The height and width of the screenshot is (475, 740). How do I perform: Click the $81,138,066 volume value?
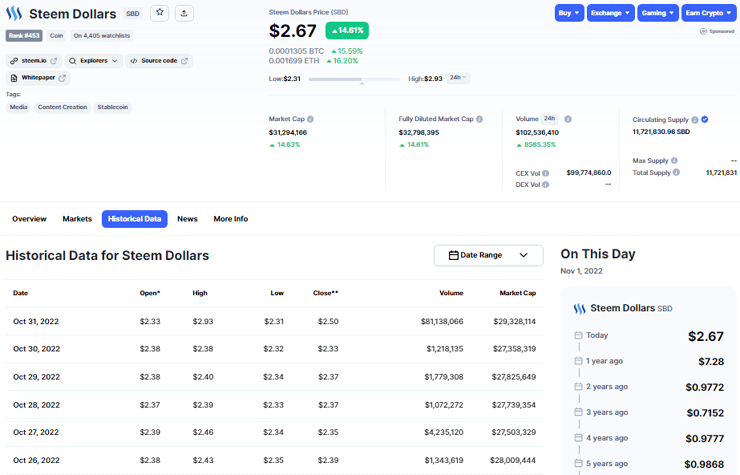[442, 321]
